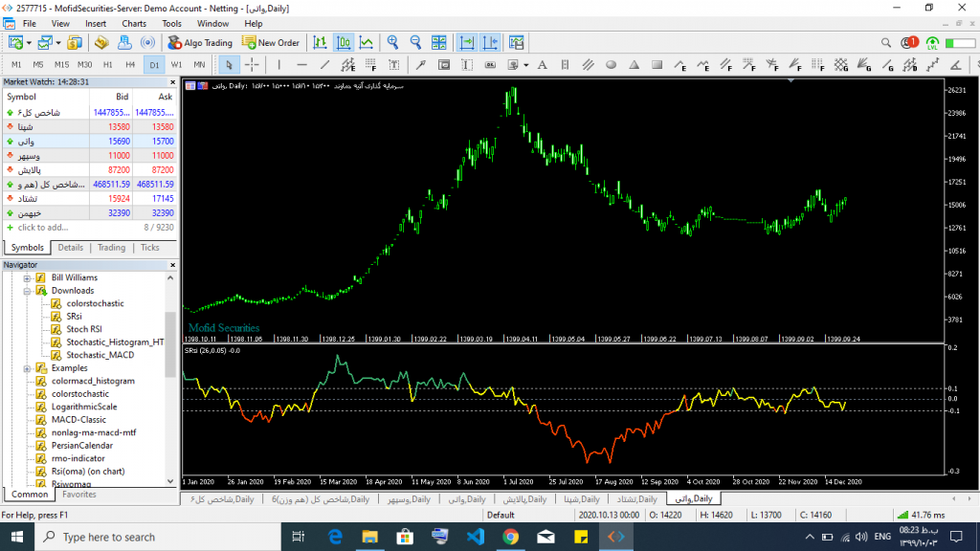
Task: Open the Charts menu
Action: coord(134,24)
